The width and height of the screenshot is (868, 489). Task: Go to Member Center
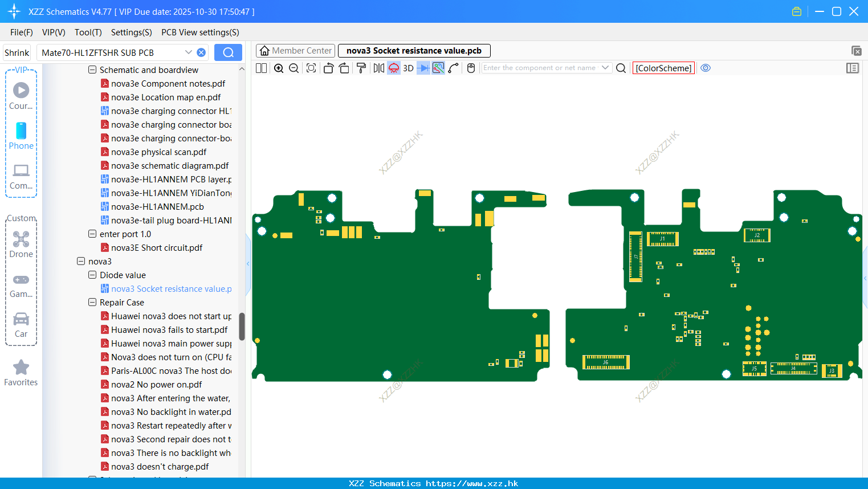(296, 51)
